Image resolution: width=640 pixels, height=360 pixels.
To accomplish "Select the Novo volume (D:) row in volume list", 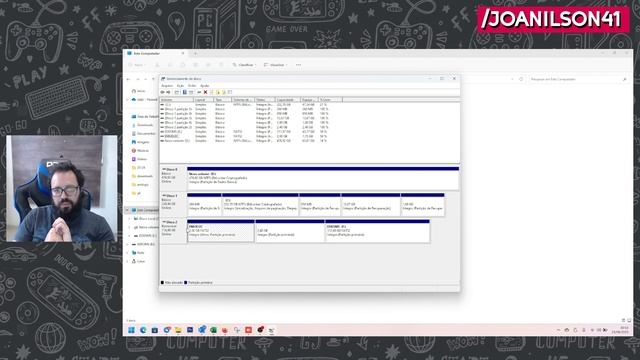I will tap(251, 141).
